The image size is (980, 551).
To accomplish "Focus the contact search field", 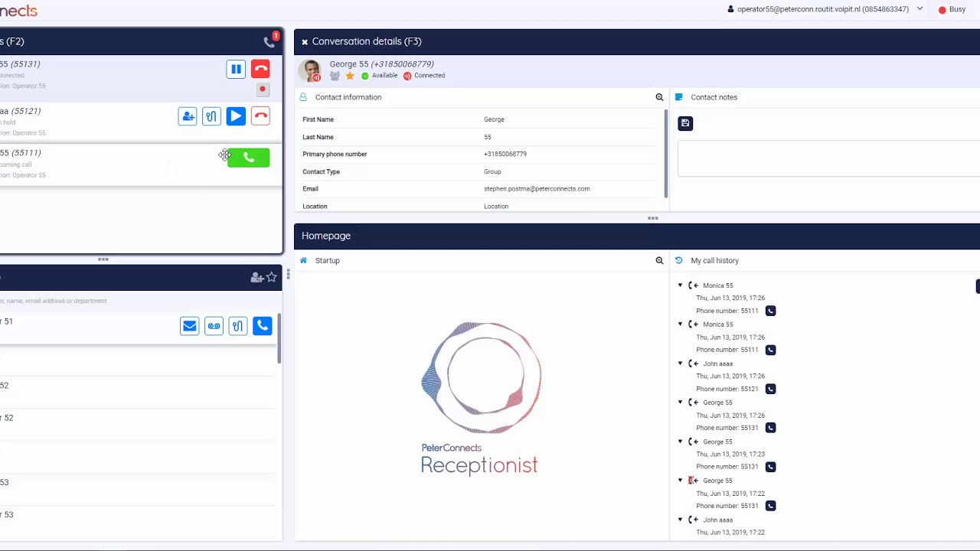I will pos(138,301).
